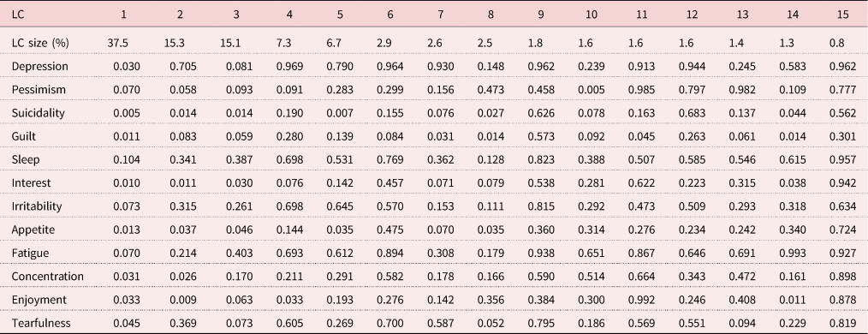Click the 0.992 Enjoyment value
This screenshot has height=334, width=868.
coord(641,300)
